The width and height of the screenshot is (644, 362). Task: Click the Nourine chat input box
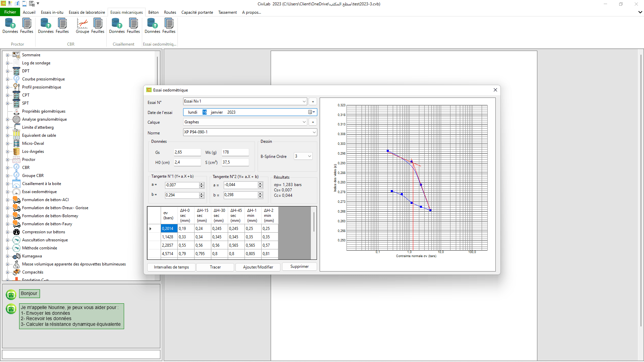81,354
